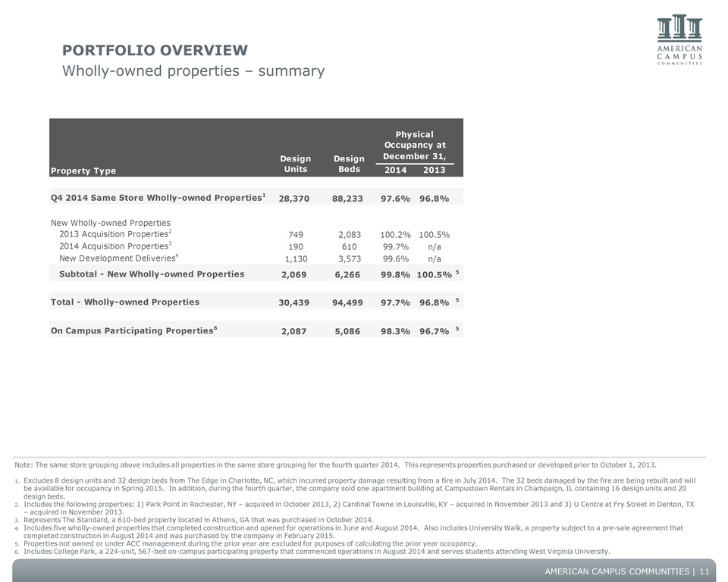The image size is (728, 582).
Task: Click footnote 6 about College Park
Action: coord(312,552)
